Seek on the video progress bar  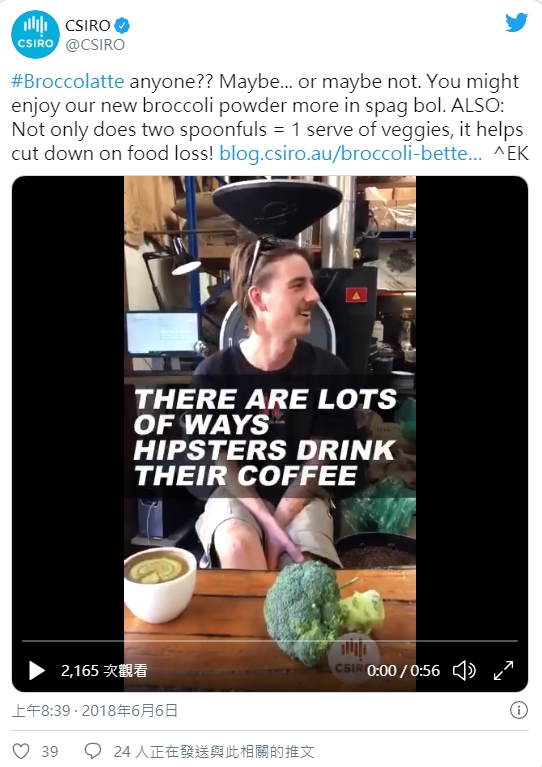(x=270, y=640)
